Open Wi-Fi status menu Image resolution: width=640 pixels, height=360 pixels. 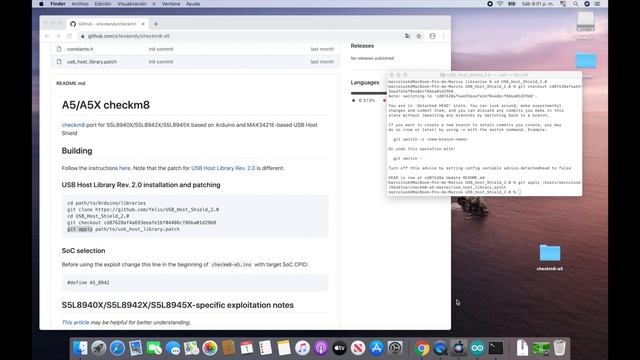click(500, 4)
